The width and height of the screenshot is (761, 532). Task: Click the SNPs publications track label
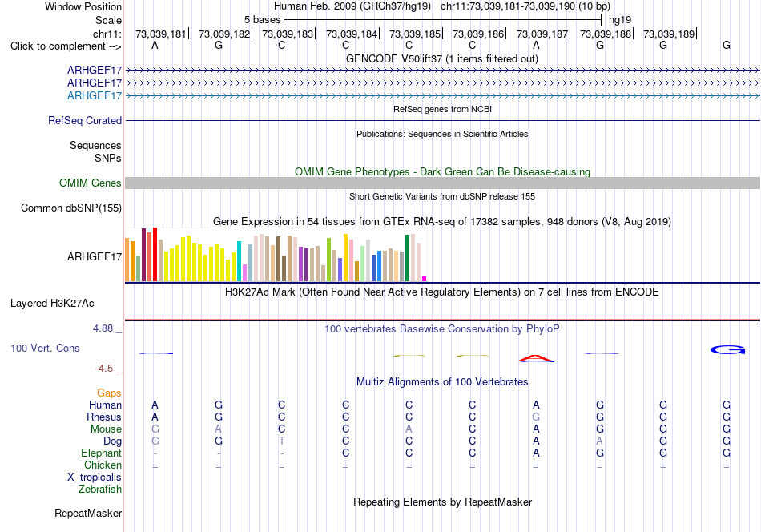pos(108,159)
